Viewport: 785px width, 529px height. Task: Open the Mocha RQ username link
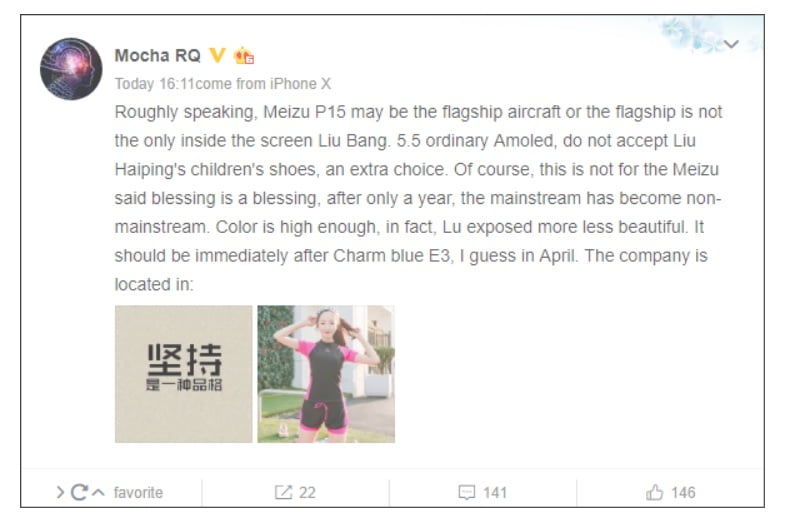coord(158,55)
